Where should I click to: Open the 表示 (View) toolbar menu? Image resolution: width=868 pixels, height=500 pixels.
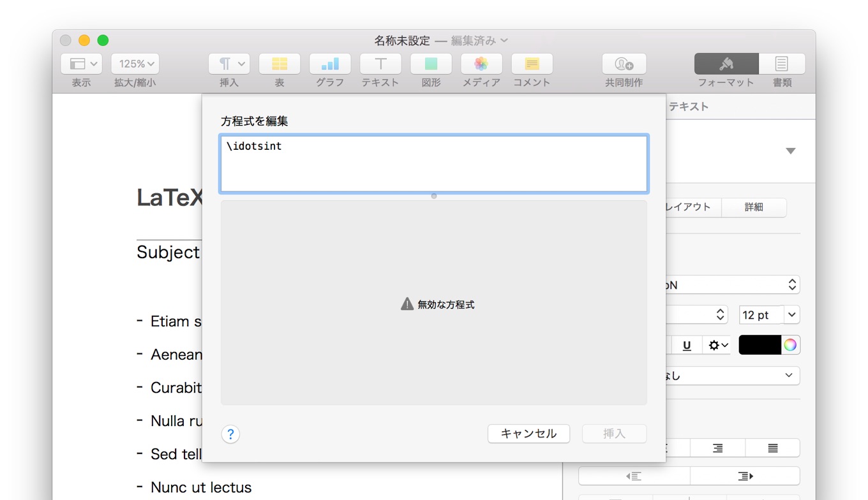tap(81, 64)
